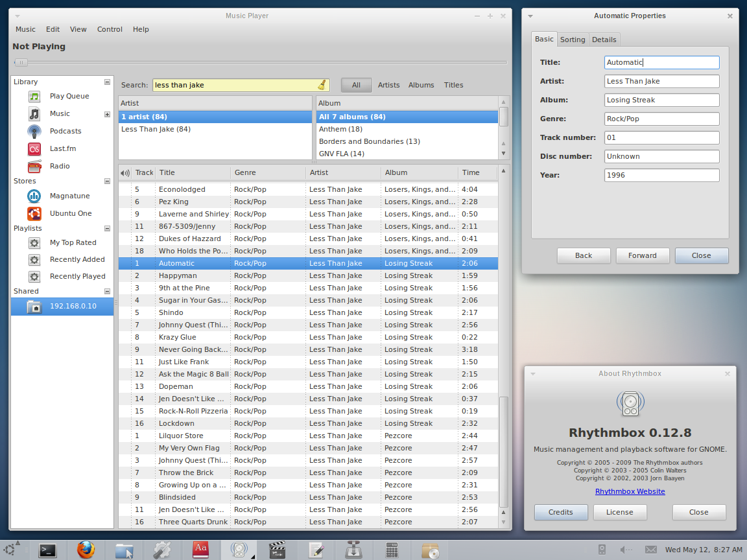Open the calculator taskbar icon
747x560 pixels.
coord(392,550)
